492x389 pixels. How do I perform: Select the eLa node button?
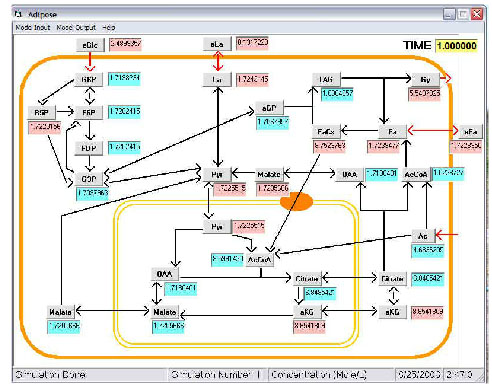click(217, 44)
